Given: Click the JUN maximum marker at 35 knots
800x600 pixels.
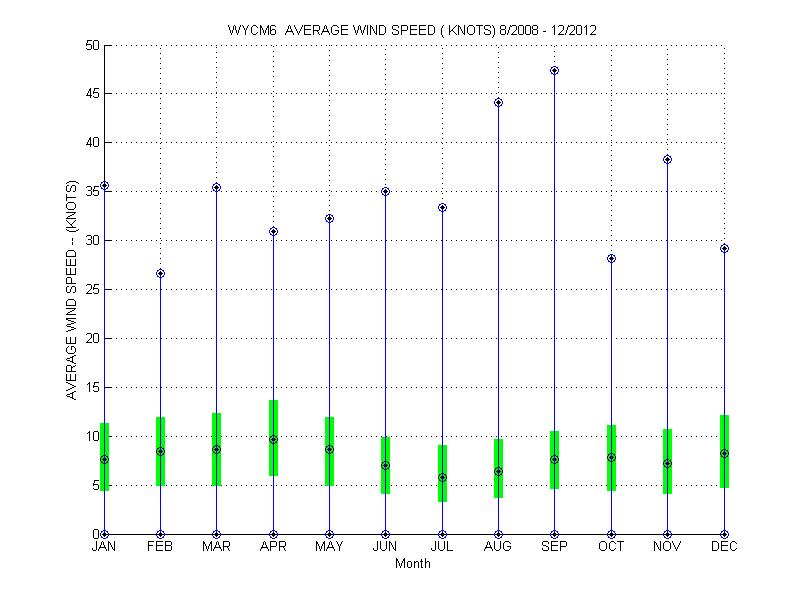Looking at the screenshot, I should (x=386, y=192).
